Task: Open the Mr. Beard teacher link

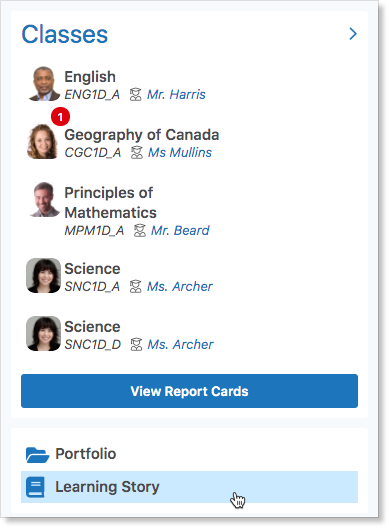Action: pyautogui.click(x=180, y=231)
